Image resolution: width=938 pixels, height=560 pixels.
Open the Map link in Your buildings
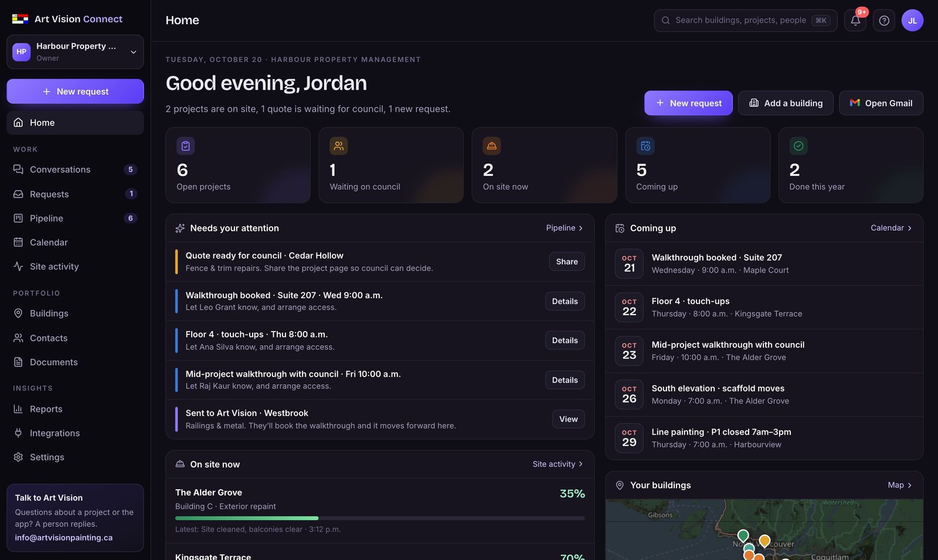tap(900, 485)
